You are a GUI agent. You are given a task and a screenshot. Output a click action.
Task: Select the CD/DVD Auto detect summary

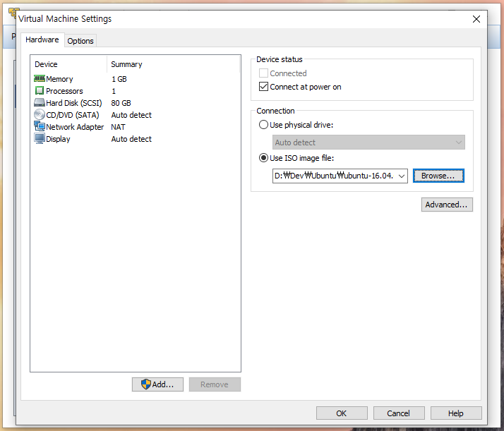point(131,115)
